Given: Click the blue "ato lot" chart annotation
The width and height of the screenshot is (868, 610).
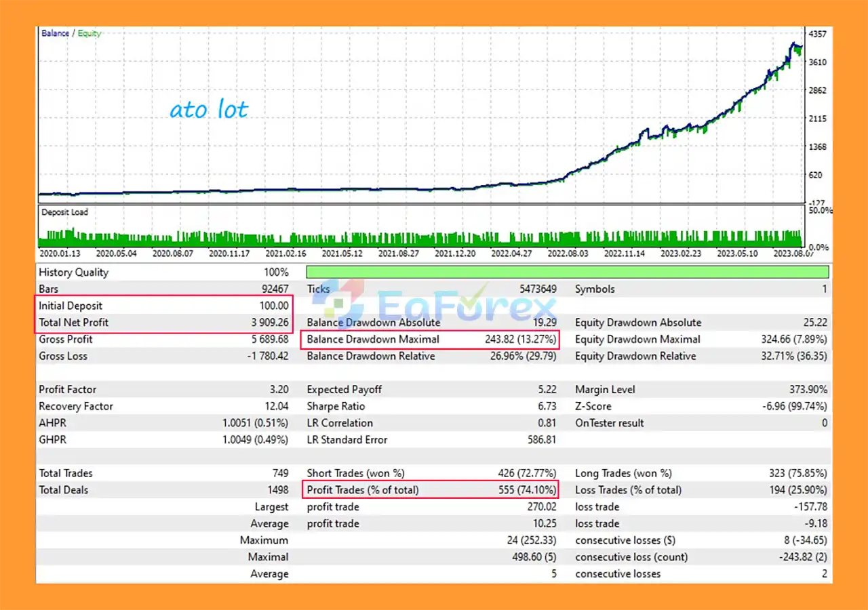Looking at the screenshot, I should point(209,110).
